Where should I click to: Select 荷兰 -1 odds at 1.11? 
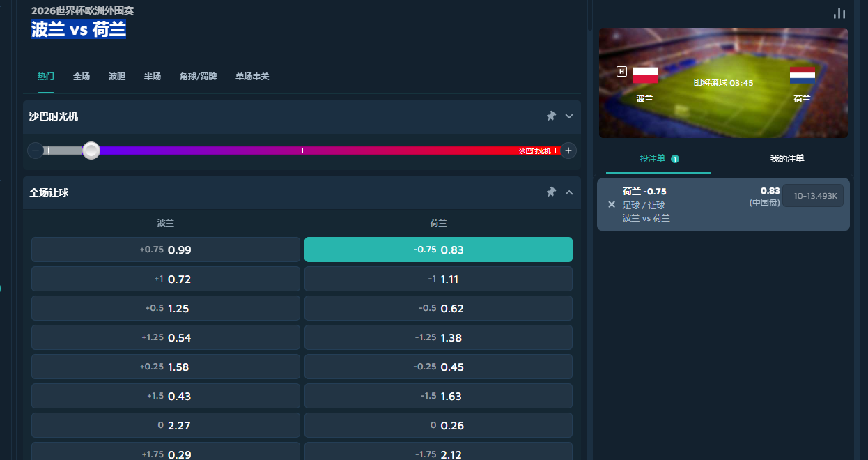pos(438,279)
